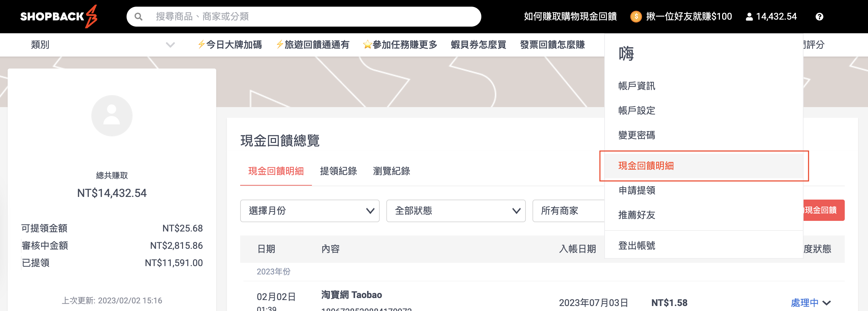Click the NT$1.58 cashback amount
This screenshot has width=868, height=311.
pyautogui.click(x=669, y=303)
